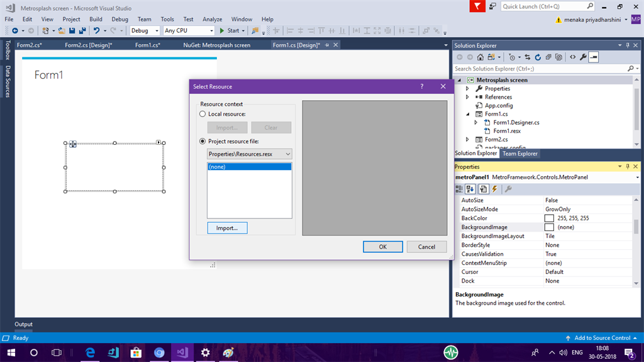Click the Preview Selected Items icon
This screenshot has height=362, width=644.
pos(594,57)
